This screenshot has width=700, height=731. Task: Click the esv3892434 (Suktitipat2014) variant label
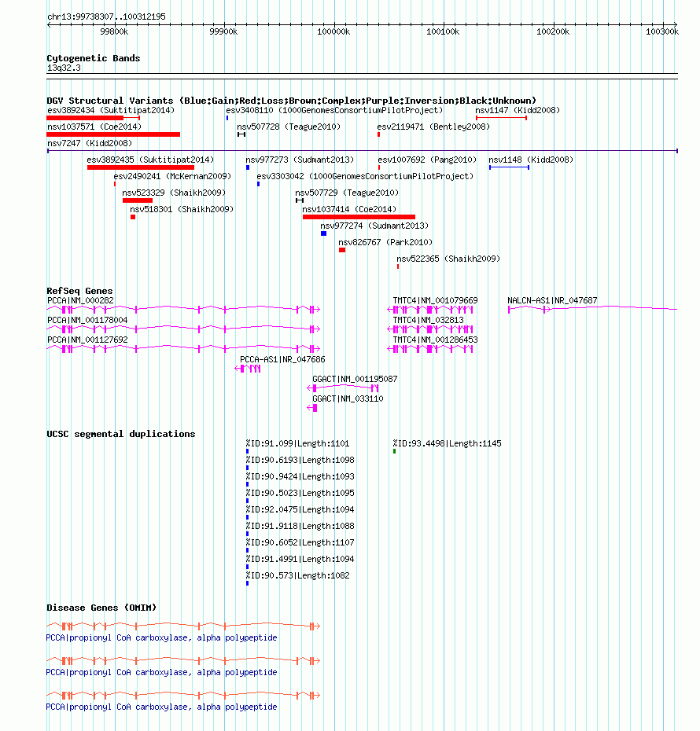111,111
